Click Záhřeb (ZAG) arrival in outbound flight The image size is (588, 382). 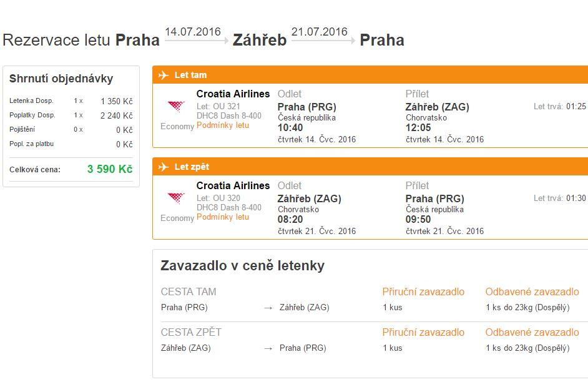coord(437,107)
